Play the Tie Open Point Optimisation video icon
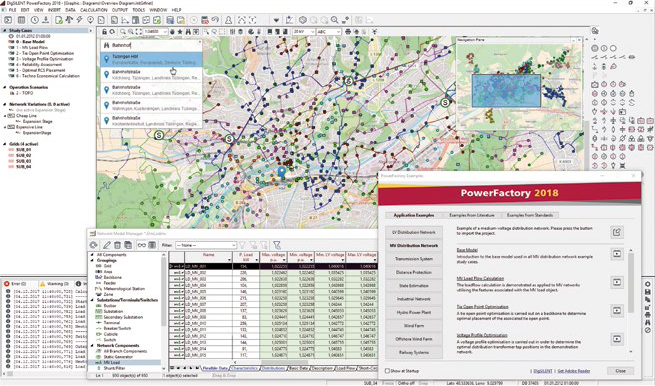This screenshot has height=386, width=655. pos(617,310)
